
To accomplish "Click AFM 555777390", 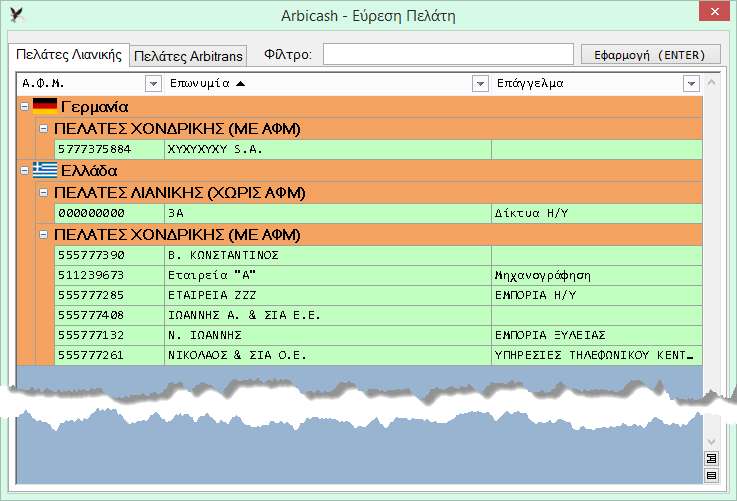I will (x=109, y=255).
